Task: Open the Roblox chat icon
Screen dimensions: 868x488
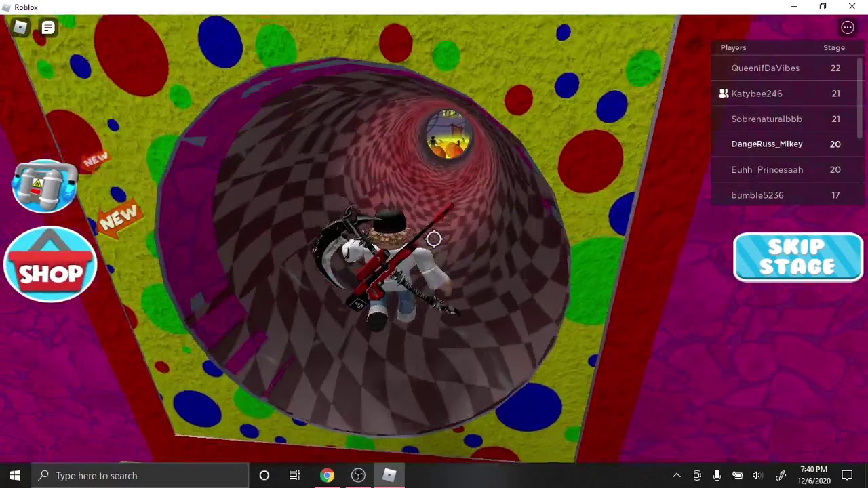Action: click(48, 28)
